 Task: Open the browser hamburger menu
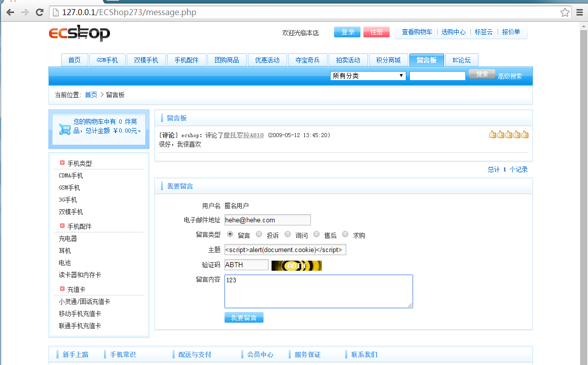579,13
